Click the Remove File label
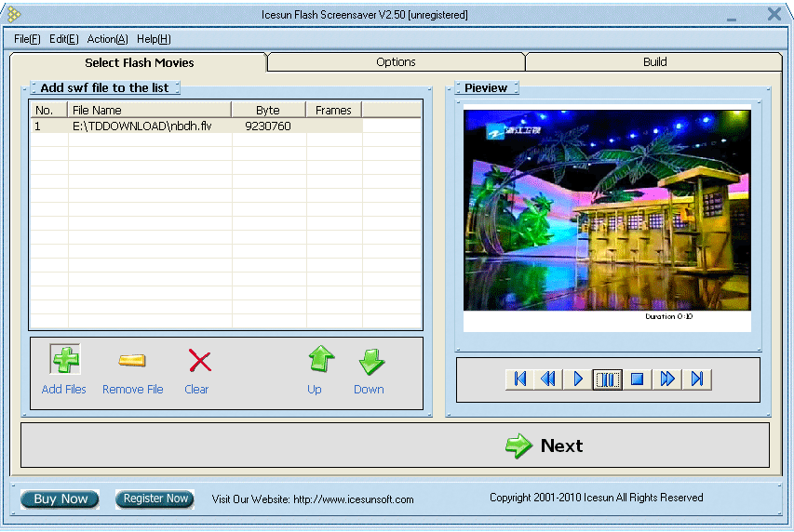Screen dimensions: 794x532 tap(133, 390)
